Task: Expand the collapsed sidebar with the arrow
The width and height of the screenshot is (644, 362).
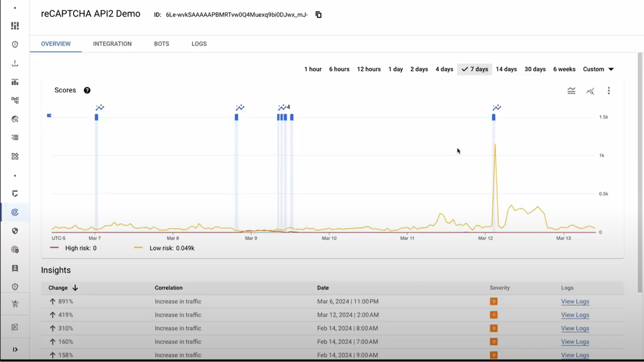Action: coord(15,350)
